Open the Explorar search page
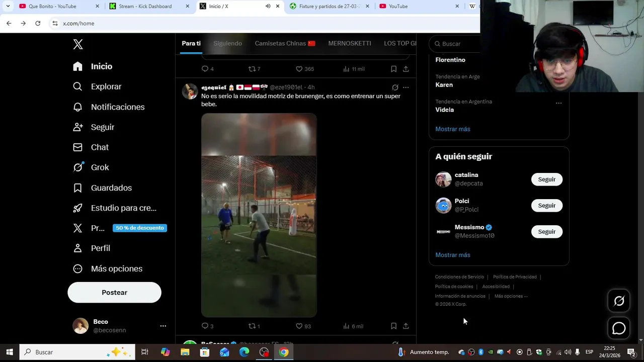 point(97,86)
